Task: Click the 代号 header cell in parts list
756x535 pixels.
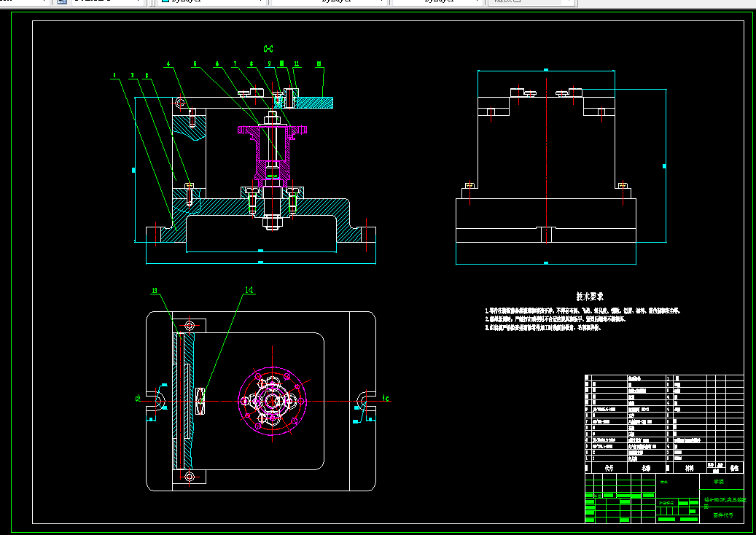Action: point(609,468)
